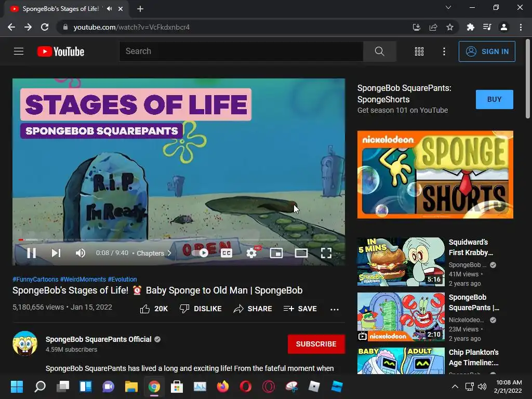The image size is (532, 399).
Task: Open Microsoft Store from taskbar
Action: 177,387
